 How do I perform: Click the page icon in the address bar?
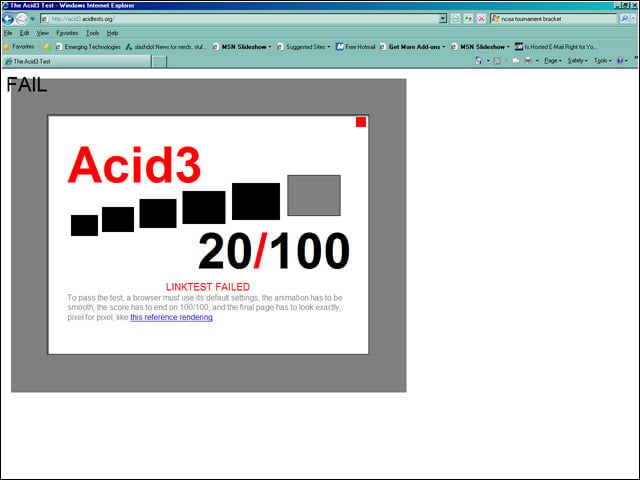point(45,19)
